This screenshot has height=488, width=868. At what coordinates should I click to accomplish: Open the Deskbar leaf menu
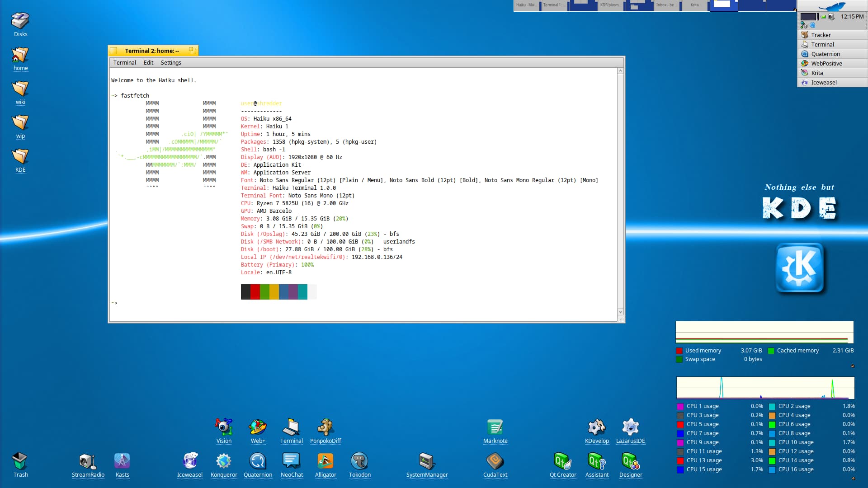[832, 6]
